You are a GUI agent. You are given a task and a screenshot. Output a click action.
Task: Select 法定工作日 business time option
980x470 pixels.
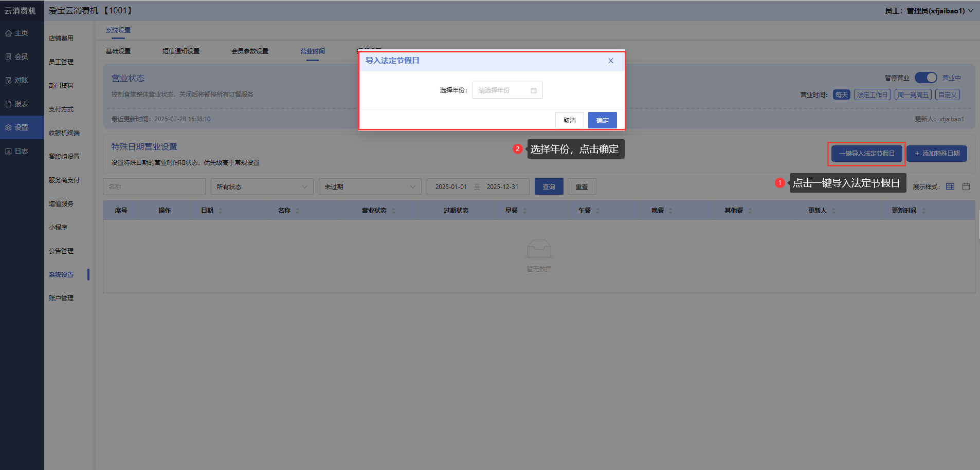click(x=872, y=95)
